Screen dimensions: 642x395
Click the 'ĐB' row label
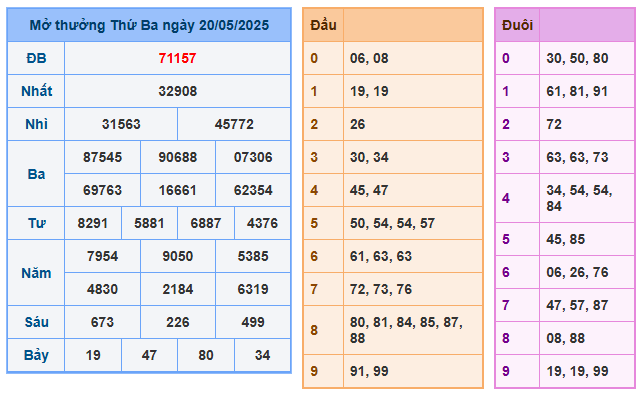(36, 59)
